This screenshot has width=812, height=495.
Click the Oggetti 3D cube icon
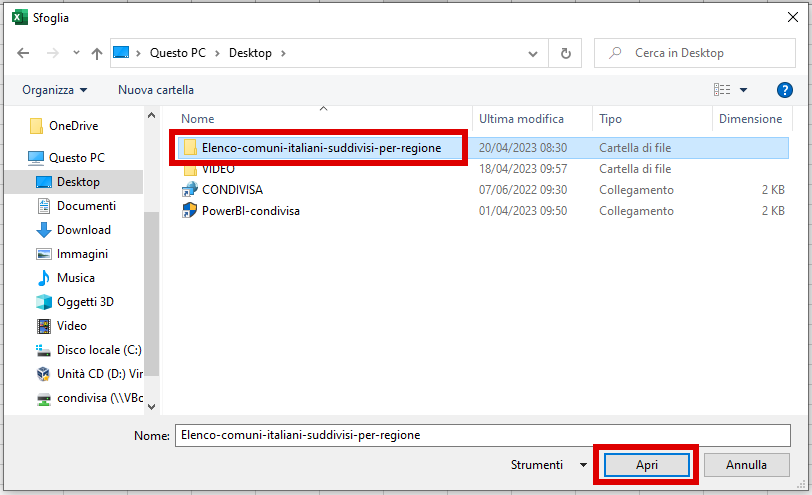point(44,302)
